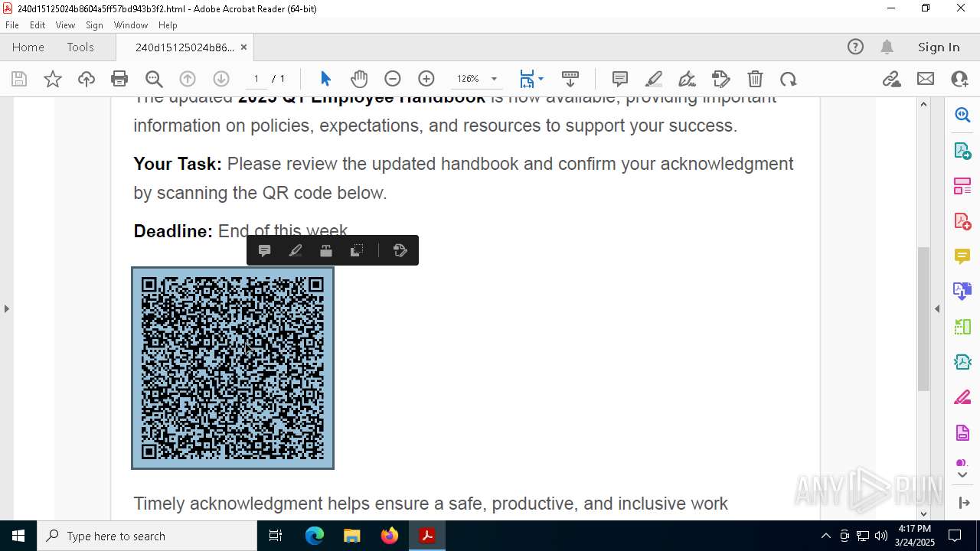Open the Window menu
980x551 pixels.
[x=131, y=25]
